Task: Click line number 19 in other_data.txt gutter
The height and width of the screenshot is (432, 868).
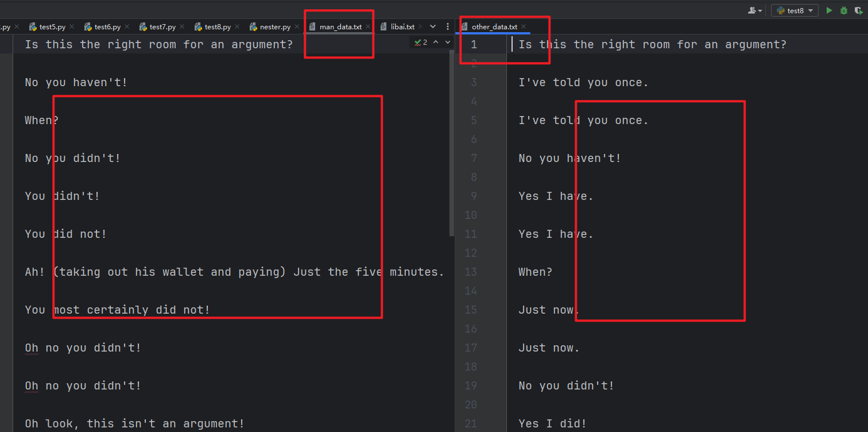Action: tap(471, 385)
